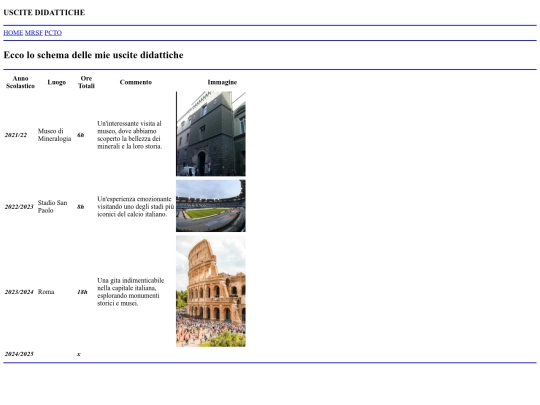540x405 pixels.
Task: Select the '2023/2024' year cell
Action: coord(19,292)
